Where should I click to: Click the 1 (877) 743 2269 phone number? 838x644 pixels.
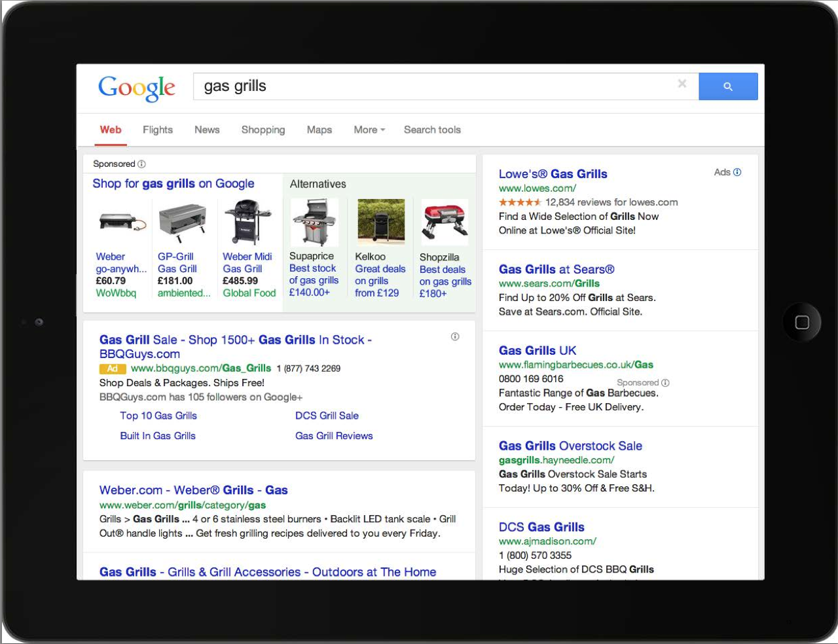click(x=308, y=368)
